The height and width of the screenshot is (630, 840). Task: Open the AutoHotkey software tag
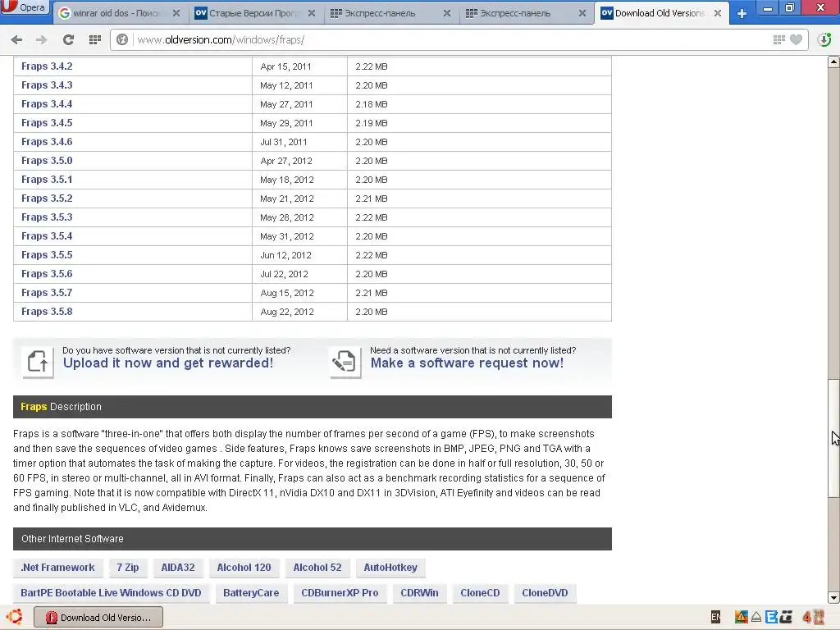390,568
